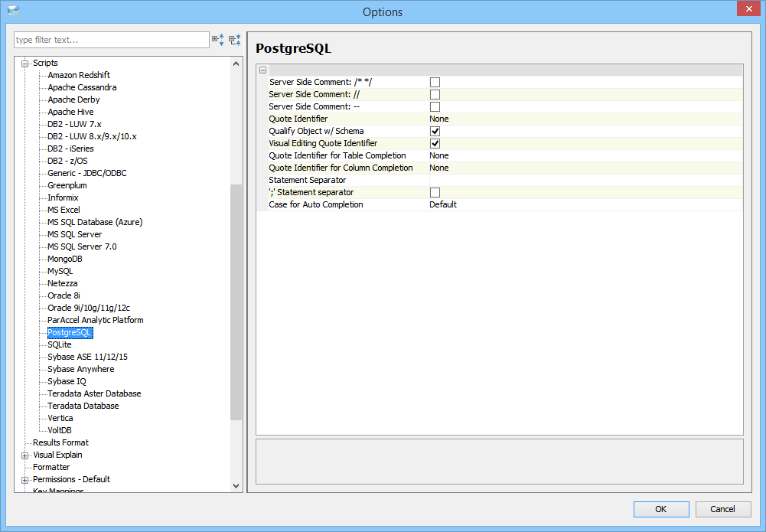Select Oracle 9i/10g/11g/12c item

(89, 308)
